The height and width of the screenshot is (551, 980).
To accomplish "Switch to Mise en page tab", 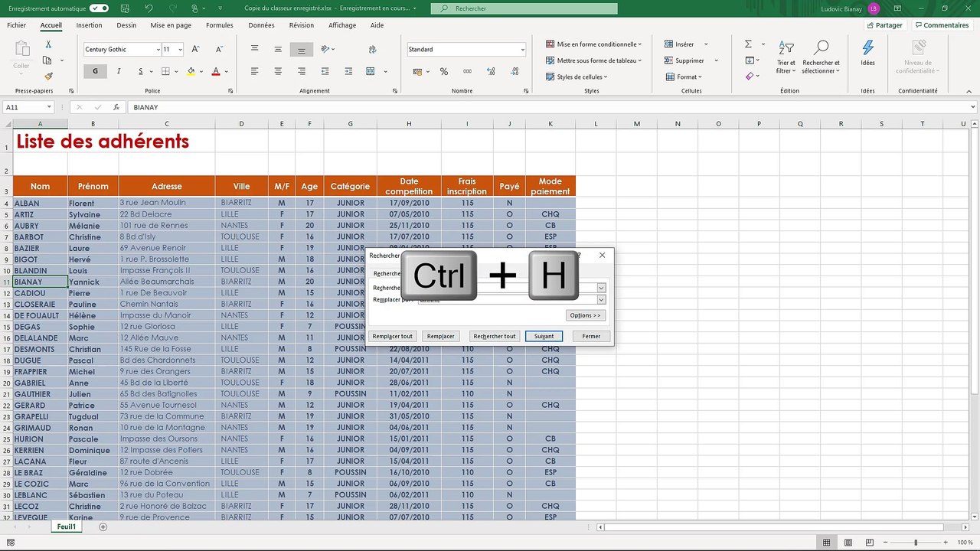I will [171, 25].
